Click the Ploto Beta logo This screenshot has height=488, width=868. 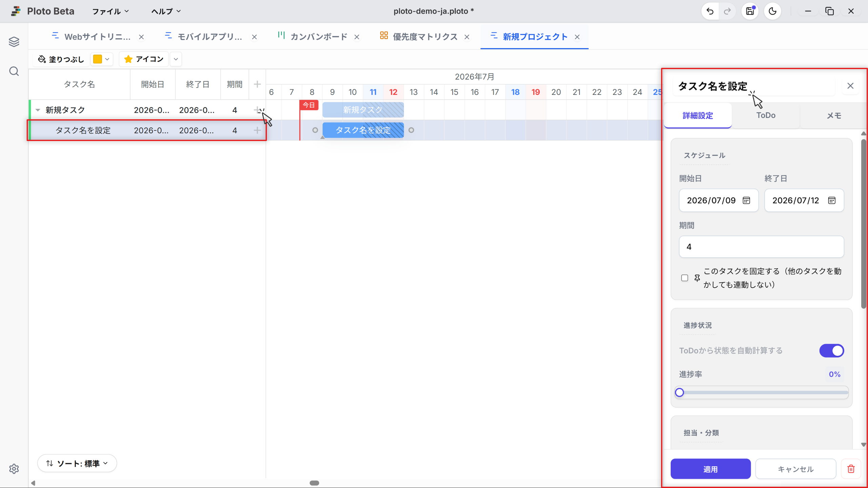16,11
